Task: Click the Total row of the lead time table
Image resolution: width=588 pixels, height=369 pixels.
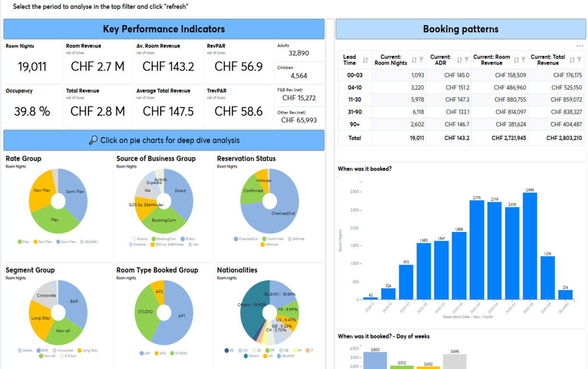Action: tap(354, 138)
